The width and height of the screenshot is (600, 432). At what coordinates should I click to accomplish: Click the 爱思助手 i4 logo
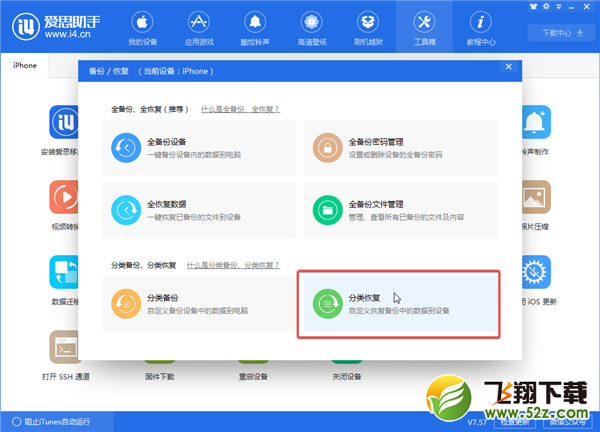pos(56,27)
